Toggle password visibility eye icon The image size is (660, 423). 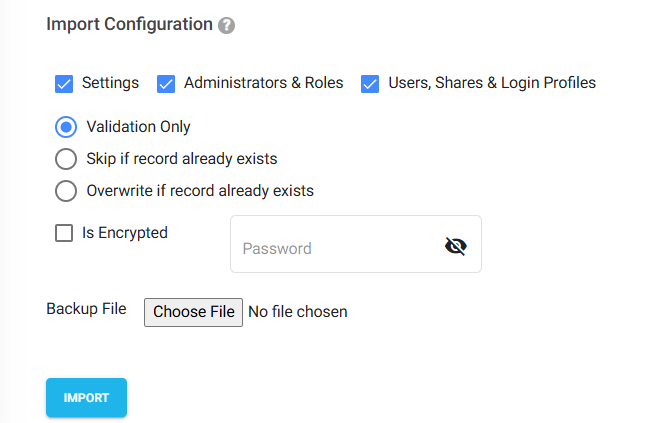[x=456, y=246]
